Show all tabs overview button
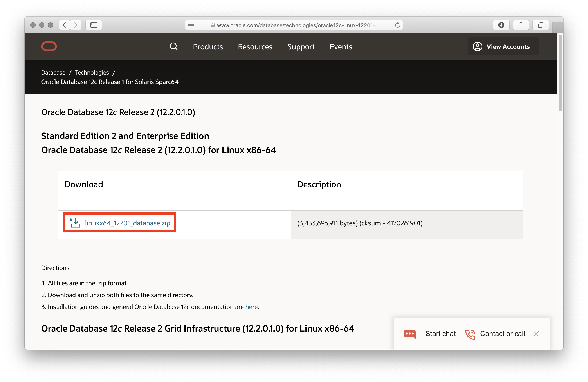 click(541, 25)
